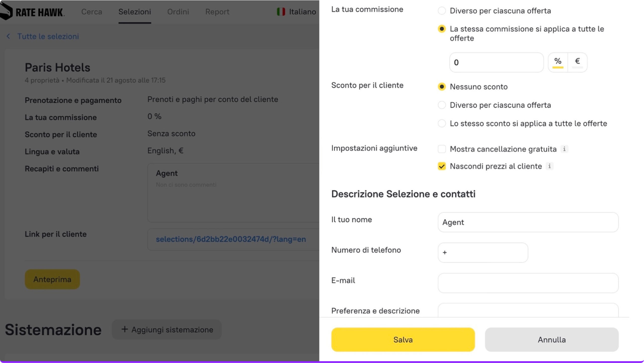This screenshot has height=363, width=644.
Task: Switch to the Ordini tab
Action: 178,12
